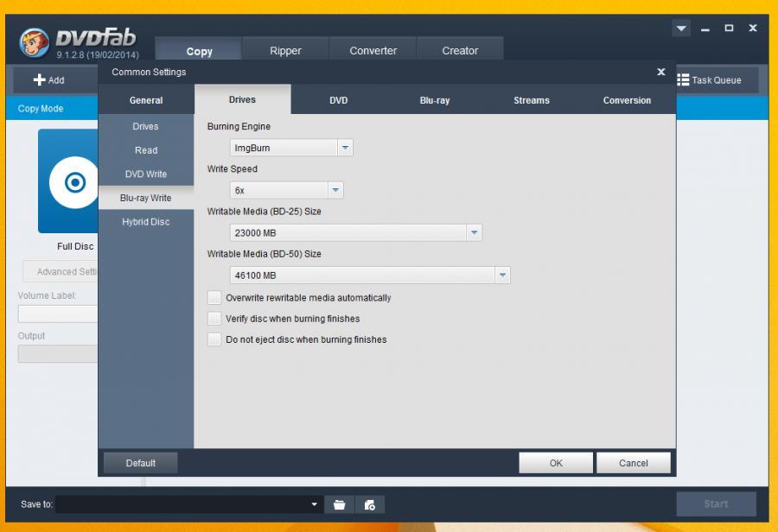Enable Overwrite rewritable media automatically
Screen dimensions: 778x532
[214, 298]
